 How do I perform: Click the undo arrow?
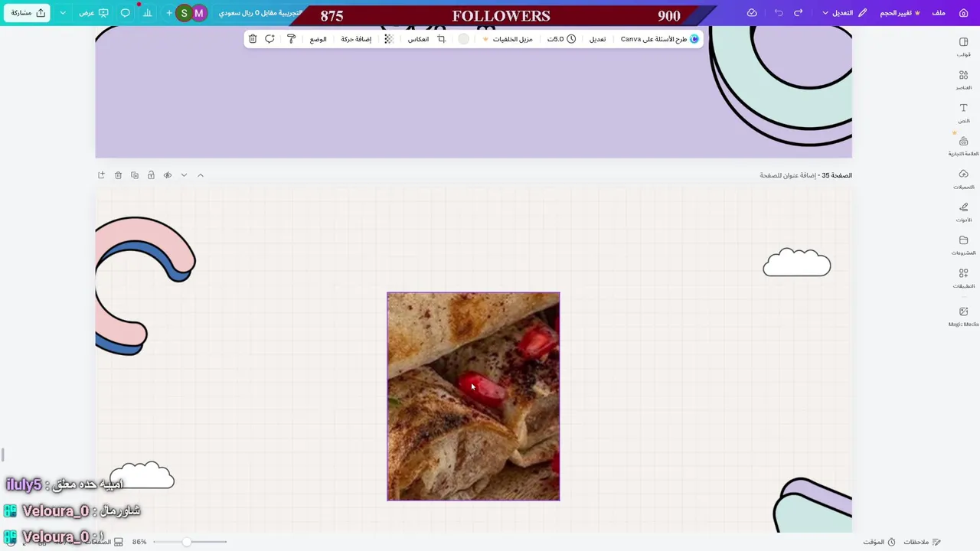pyautogui.click(x=779, y=13)
